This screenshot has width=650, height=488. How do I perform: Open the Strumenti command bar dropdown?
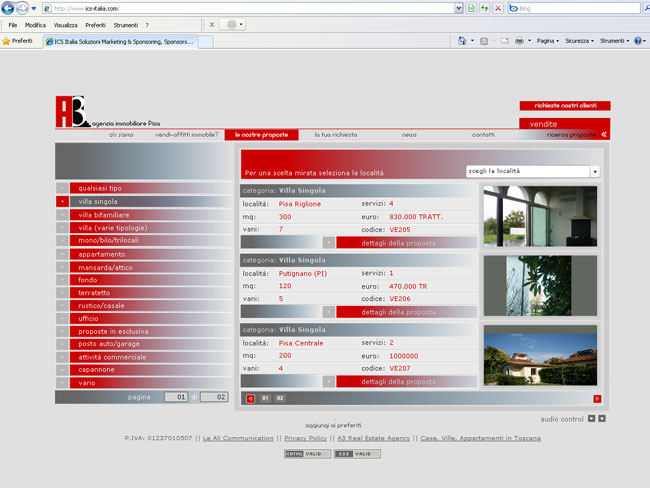point(614,41)
